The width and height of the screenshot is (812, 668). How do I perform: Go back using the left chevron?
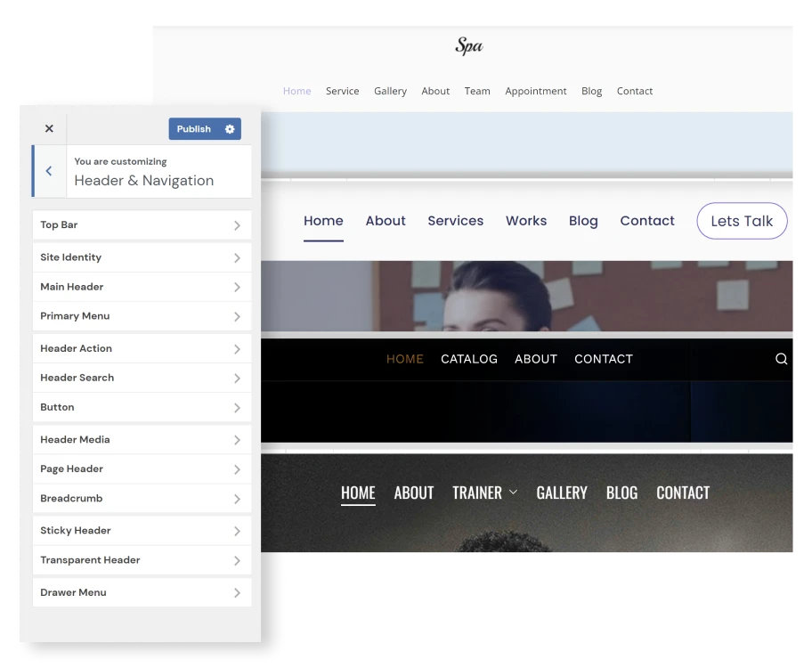[x=49, y=171]
